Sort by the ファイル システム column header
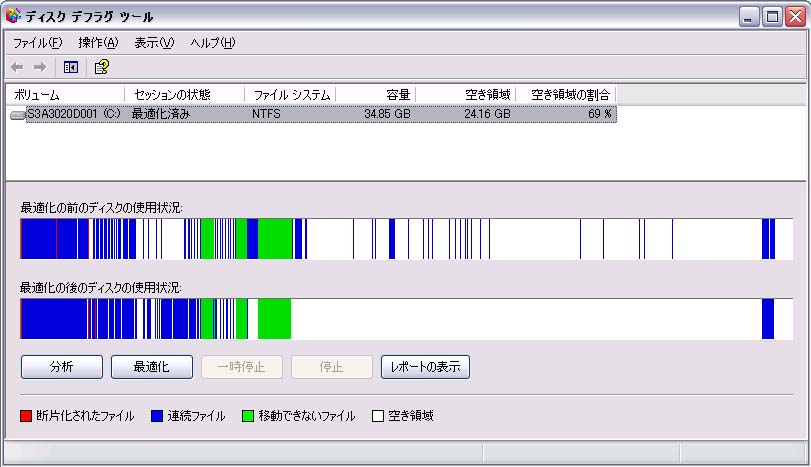Image resolution: width=811 pixels, height=467 pixels. click(290, 95)
